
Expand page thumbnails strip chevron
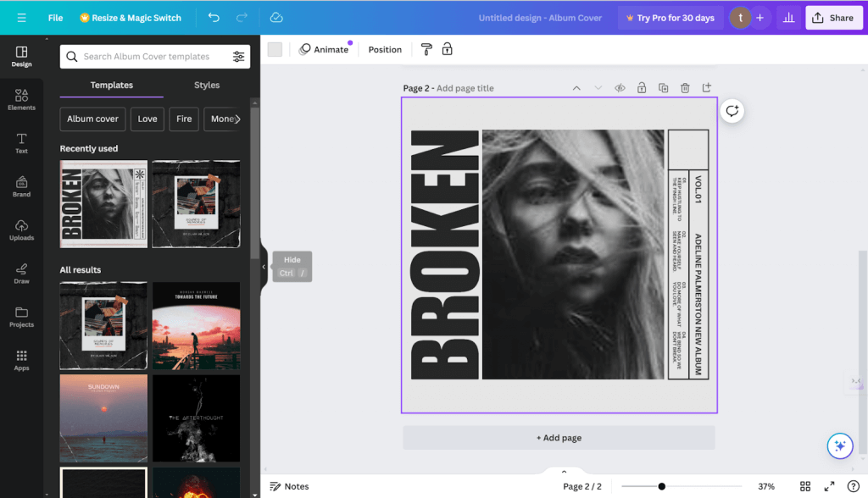[x=564, y=472]
